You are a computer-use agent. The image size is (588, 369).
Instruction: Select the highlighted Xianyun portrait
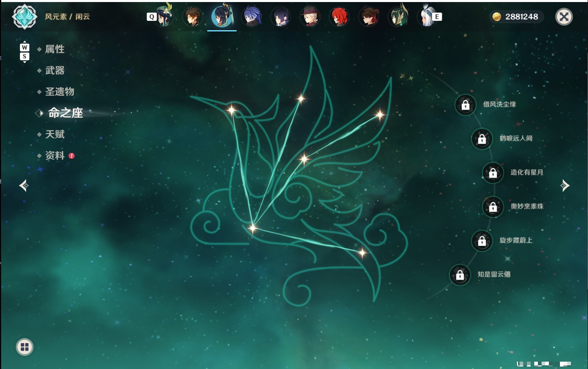coord(222,16)
